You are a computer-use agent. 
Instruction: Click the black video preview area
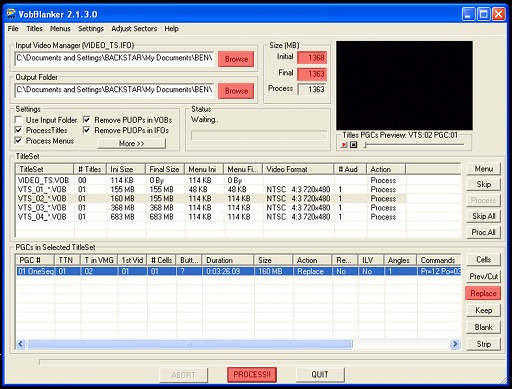pos(404,85)
